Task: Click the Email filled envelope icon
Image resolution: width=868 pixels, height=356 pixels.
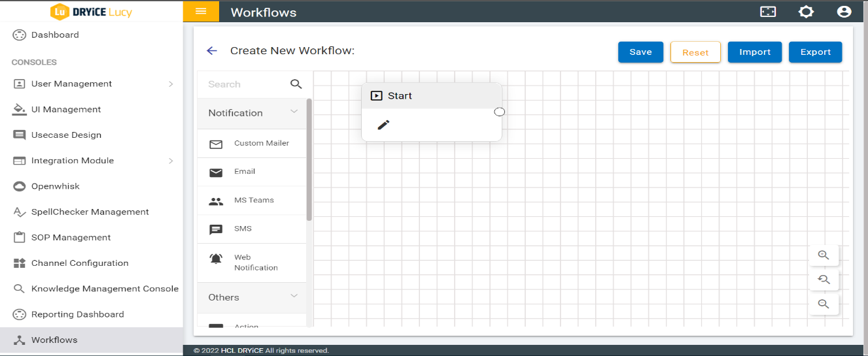Action: 216,172
